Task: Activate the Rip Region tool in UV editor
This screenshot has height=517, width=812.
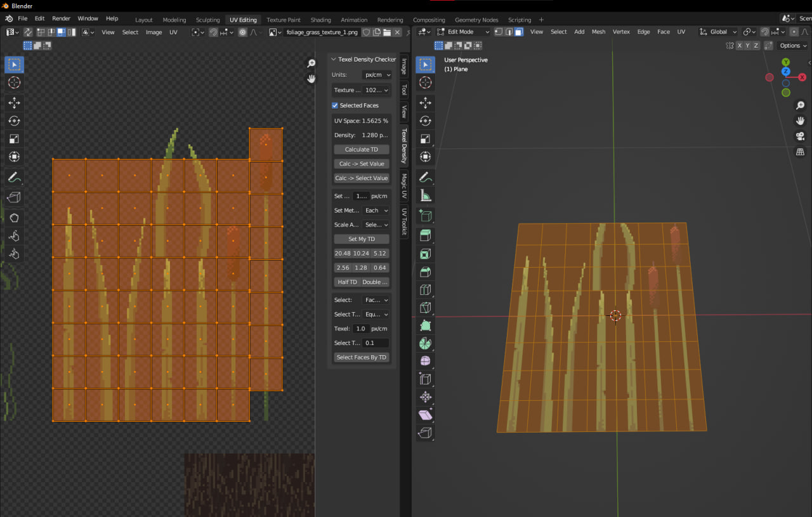Action: 14,197
